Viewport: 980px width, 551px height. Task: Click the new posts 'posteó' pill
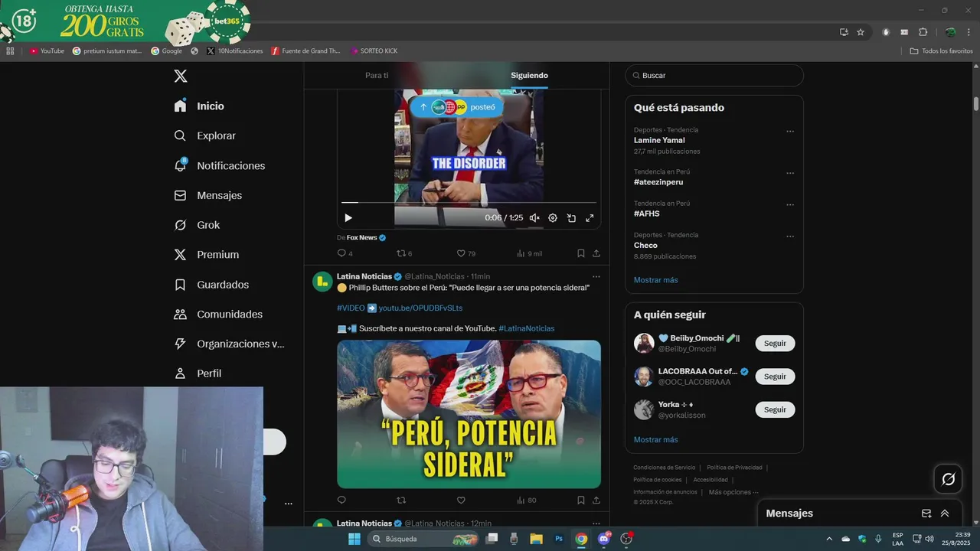[x=457, y=107]
